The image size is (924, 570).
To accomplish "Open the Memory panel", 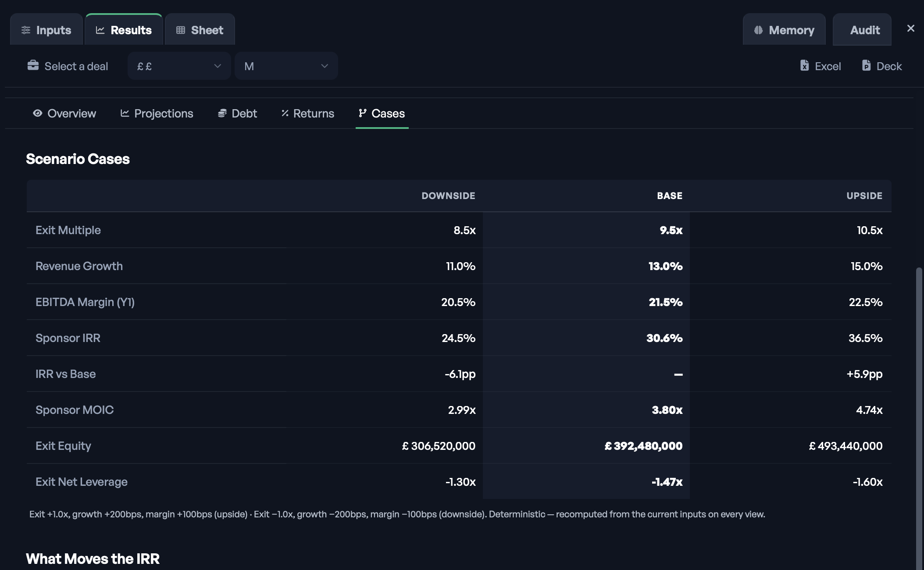I will pos(784,29).
